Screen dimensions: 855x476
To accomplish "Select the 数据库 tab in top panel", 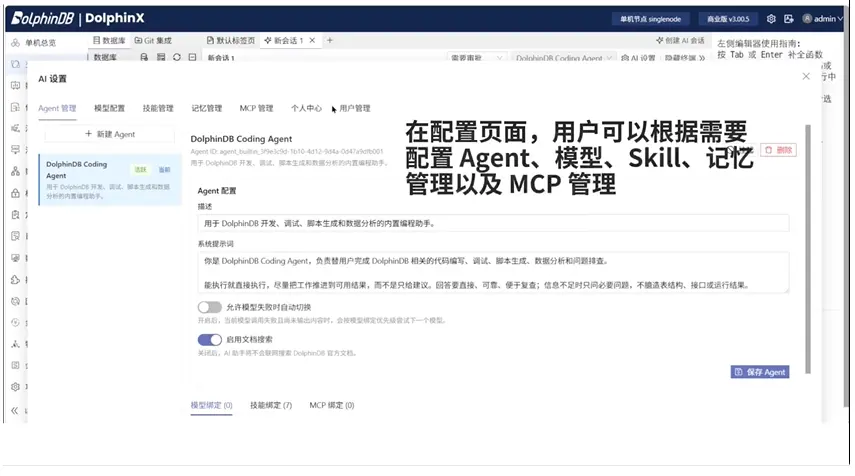I will coord(109,40).
